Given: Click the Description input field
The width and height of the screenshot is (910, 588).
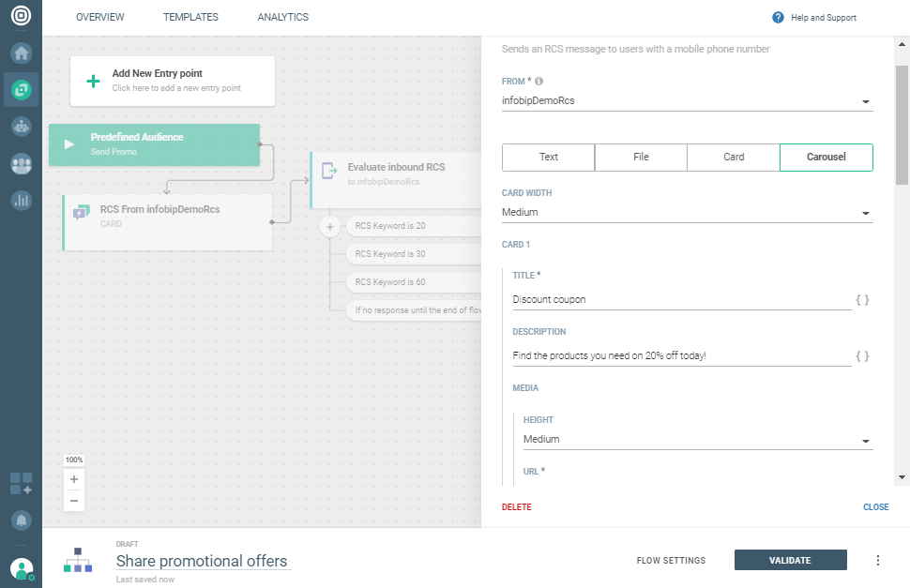Looking at the screenshot, I should 681,356.
